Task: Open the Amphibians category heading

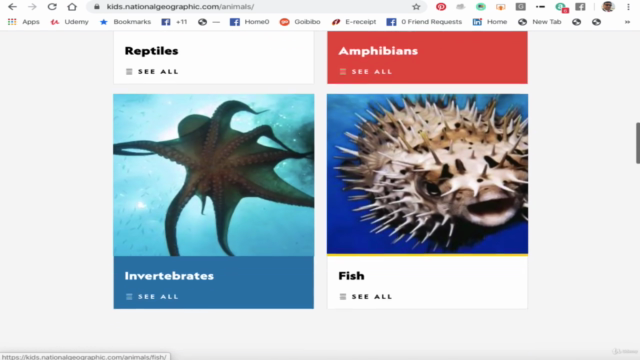Action: (378, 51)
